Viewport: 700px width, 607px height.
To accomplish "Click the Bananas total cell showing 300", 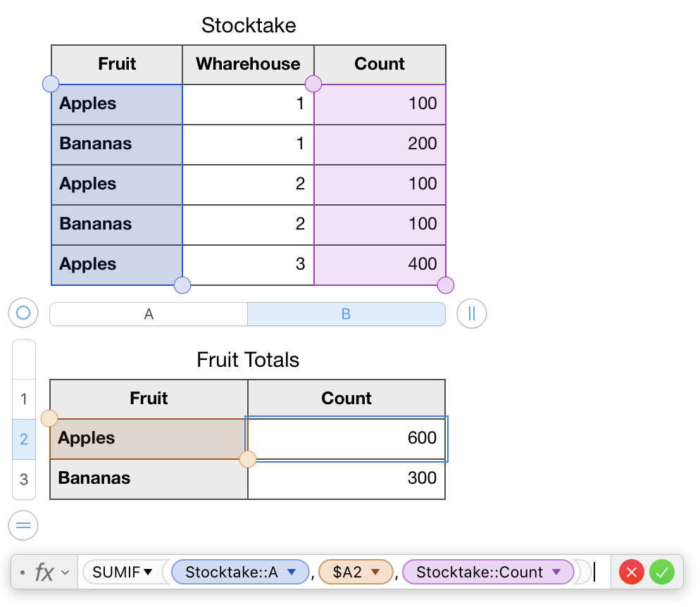I will [346, 479].
